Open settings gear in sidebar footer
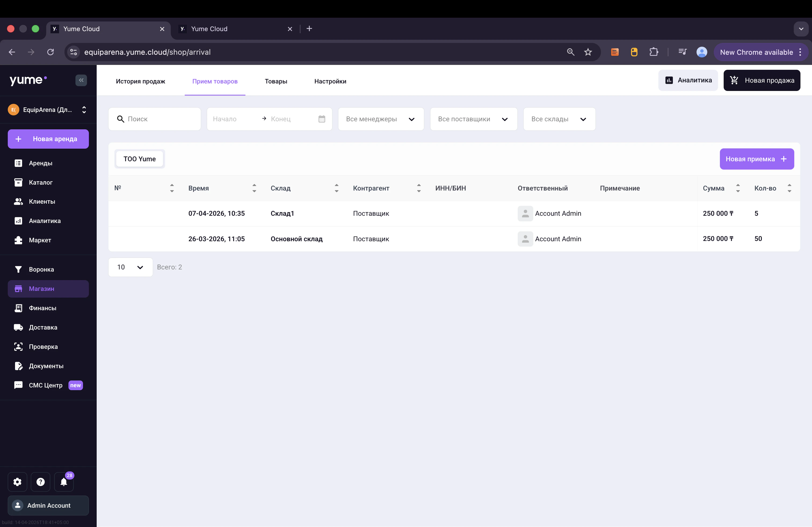This screenshot has width=812, height=527. click(x=17, y=482)
